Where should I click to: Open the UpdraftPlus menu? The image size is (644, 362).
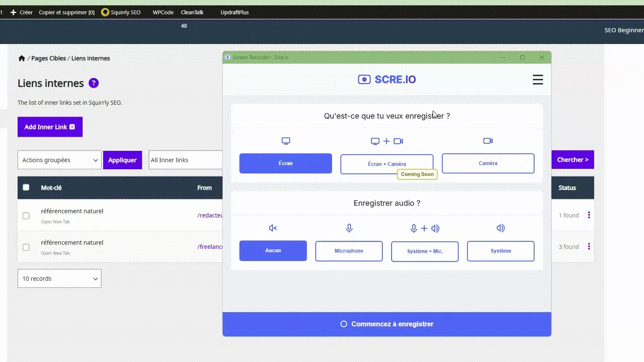[235, 12]
